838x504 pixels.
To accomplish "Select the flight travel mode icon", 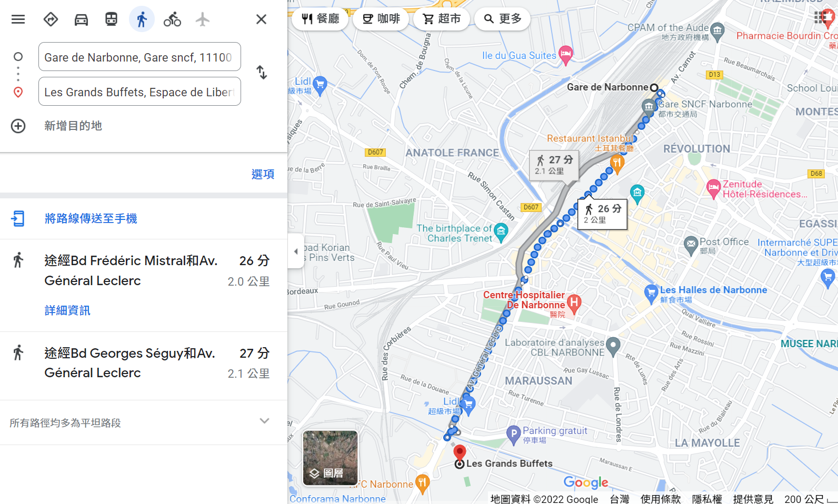I will [x=203, y=19].
